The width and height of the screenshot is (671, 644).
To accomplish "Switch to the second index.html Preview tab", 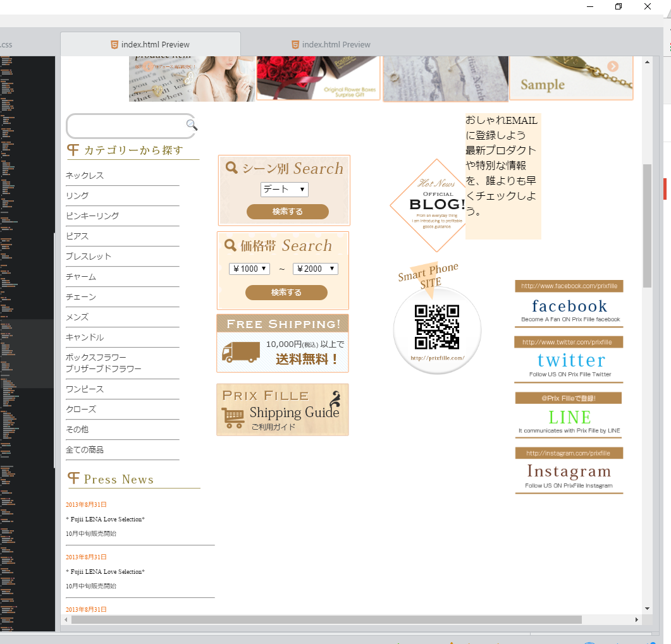I will (x=331, y=44).
